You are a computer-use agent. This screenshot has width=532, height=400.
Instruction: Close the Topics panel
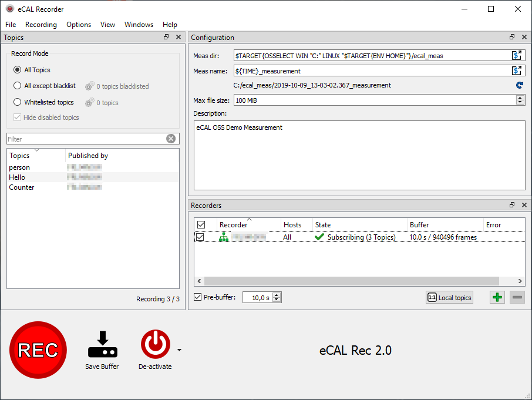pos(179,37)
